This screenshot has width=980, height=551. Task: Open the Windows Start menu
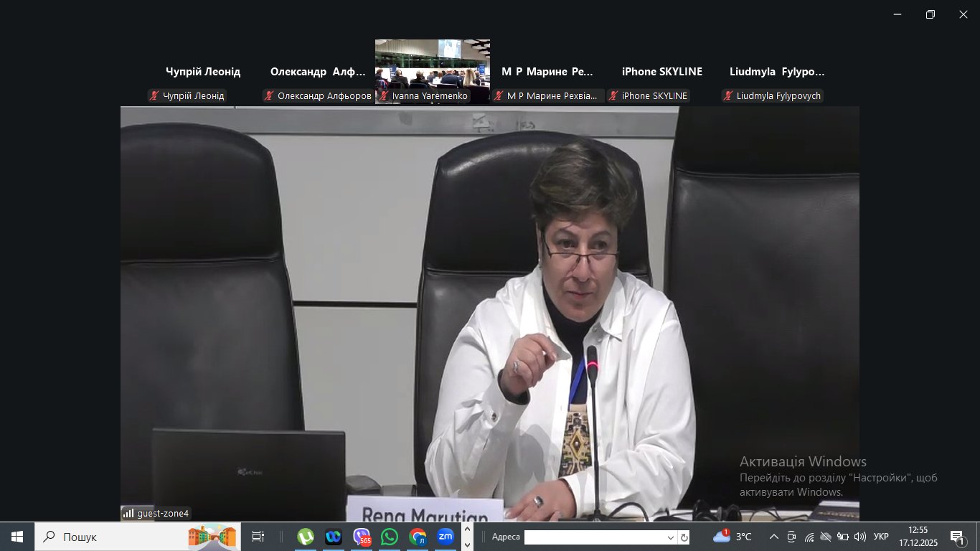17,537
